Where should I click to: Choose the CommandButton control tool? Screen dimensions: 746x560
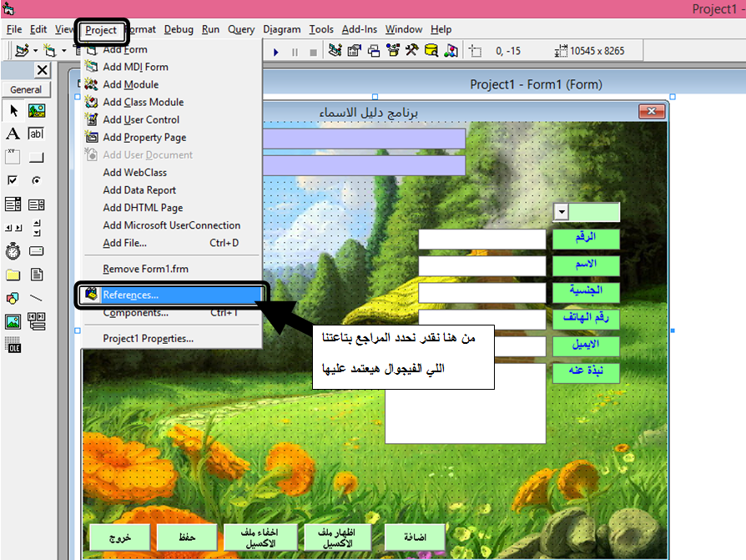(37, 157)
